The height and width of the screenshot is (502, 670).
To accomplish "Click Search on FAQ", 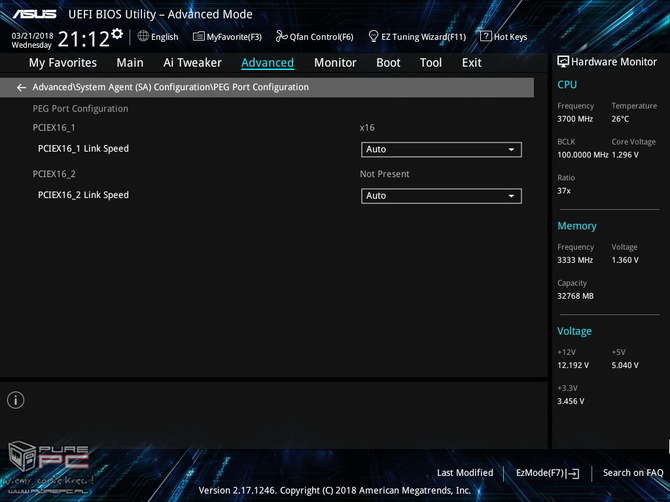I will pos(633,473).
